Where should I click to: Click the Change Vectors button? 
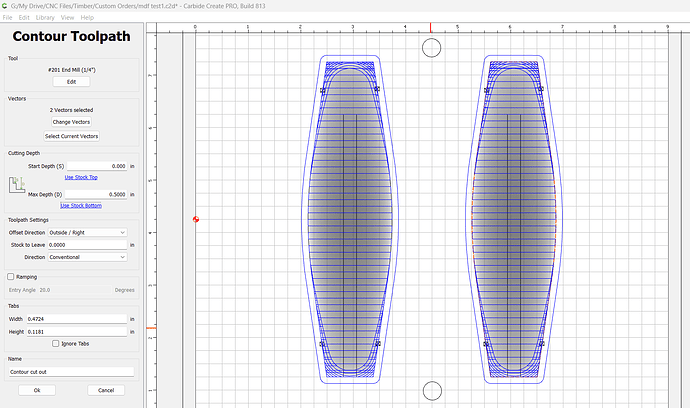[x=71, y=122]
